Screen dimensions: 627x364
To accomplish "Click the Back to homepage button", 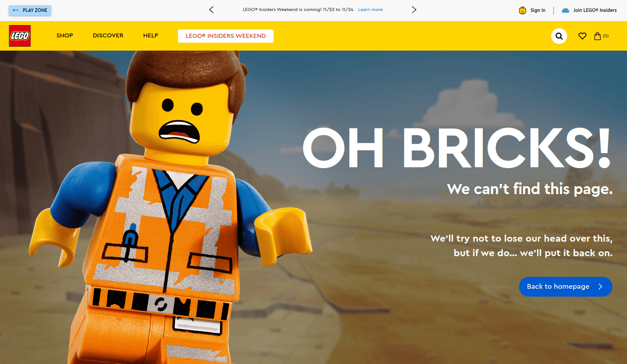I will point(565,287).
